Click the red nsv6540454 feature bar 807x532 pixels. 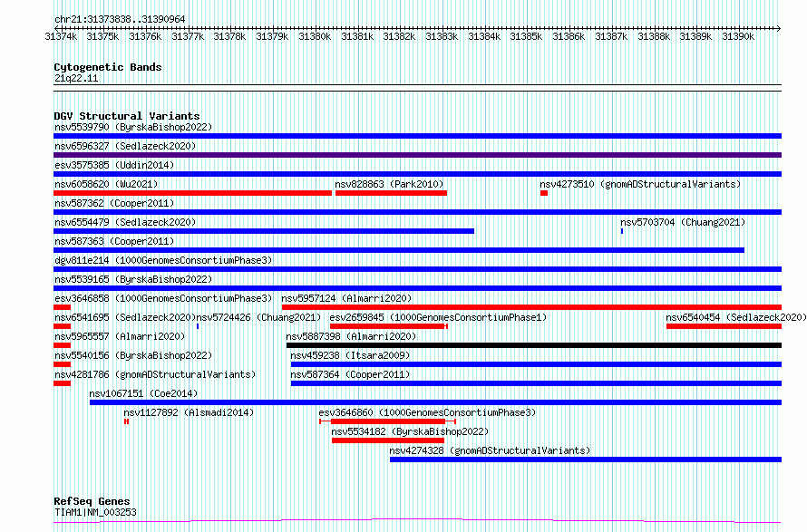tap(724, 326)
